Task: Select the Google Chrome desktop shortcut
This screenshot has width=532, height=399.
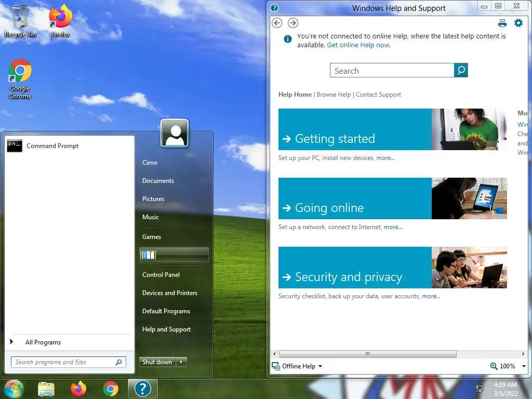Action: click(x=20, y=79)
